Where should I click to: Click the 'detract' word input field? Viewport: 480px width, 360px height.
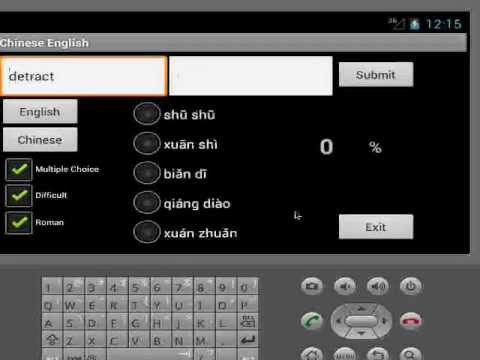84,76
